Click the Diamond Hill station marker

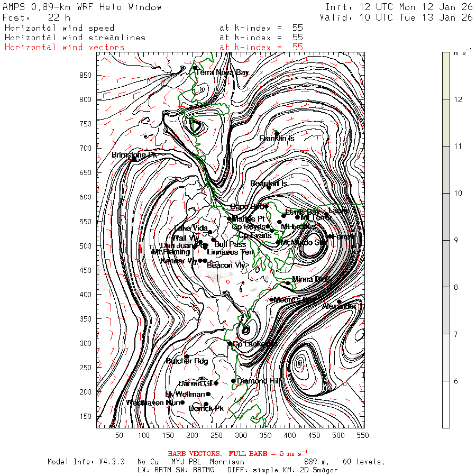pyautogui.click(x=233, y=381)
